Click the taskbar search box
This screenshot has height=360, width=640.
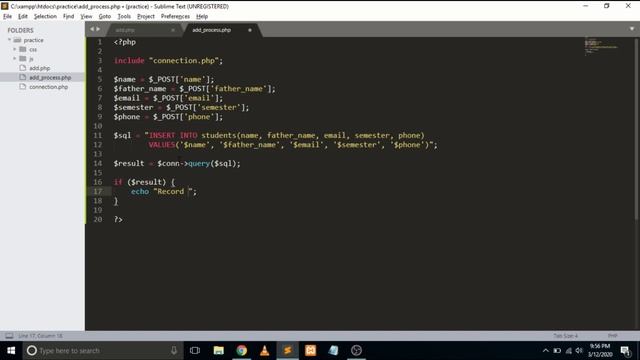click(x=102, y=351)
